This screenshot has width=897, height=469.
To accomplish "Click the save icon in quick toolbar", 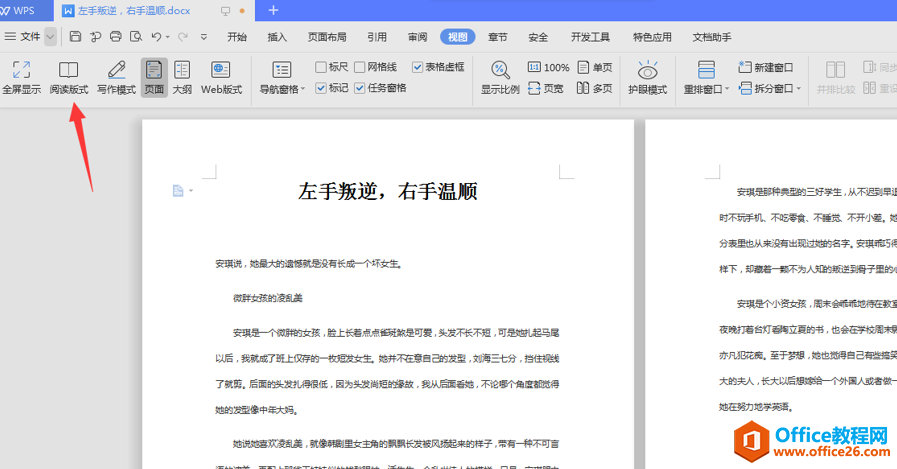I will tap(75, 37).
